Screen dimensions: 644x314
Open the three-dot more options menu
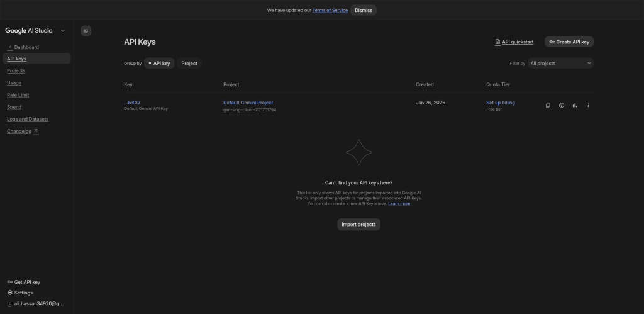pyautogui.click(x=588, y=105)
